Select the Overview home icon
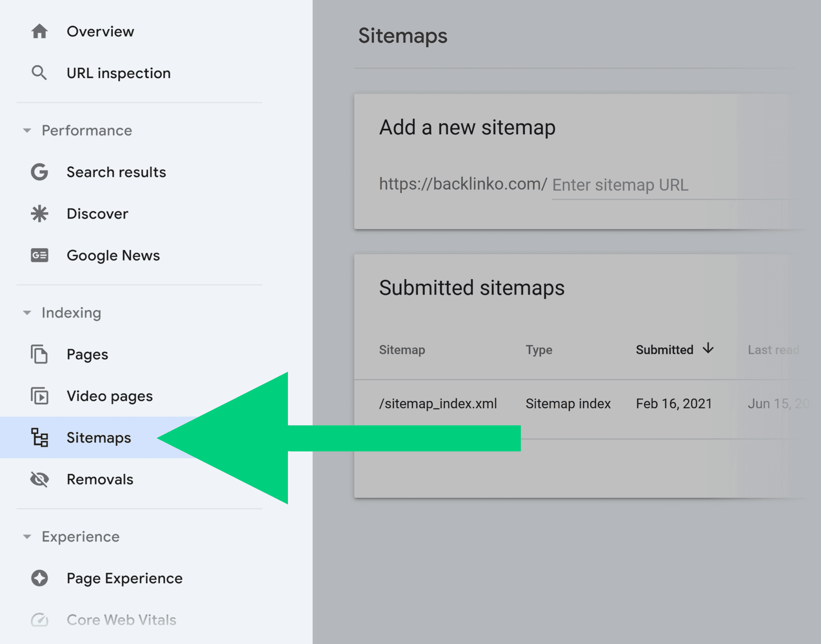 tap(40, 32)
